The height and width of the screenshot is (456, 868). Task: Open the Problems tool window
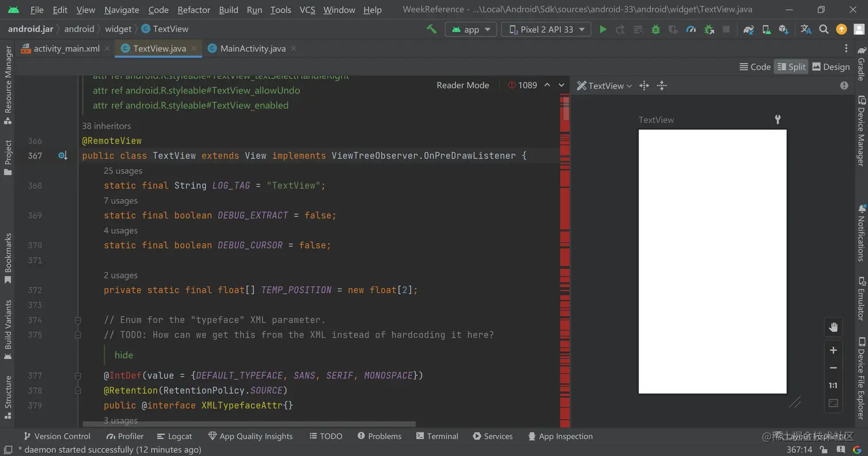(379, 436)
